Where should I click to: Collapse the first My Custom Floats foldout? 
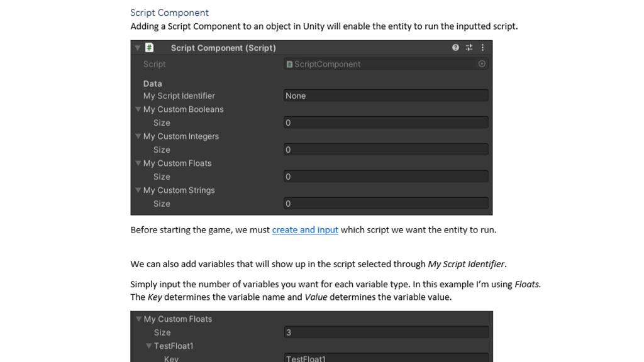[138, 163]
